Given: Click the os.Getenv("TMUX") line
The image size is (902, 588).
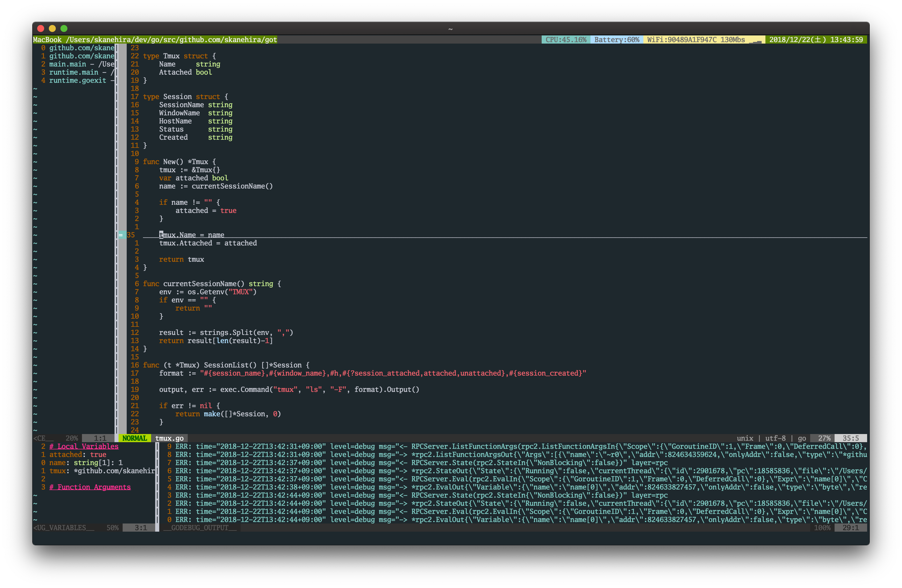Looking at the screenshot, I should (x=208, y=292).
